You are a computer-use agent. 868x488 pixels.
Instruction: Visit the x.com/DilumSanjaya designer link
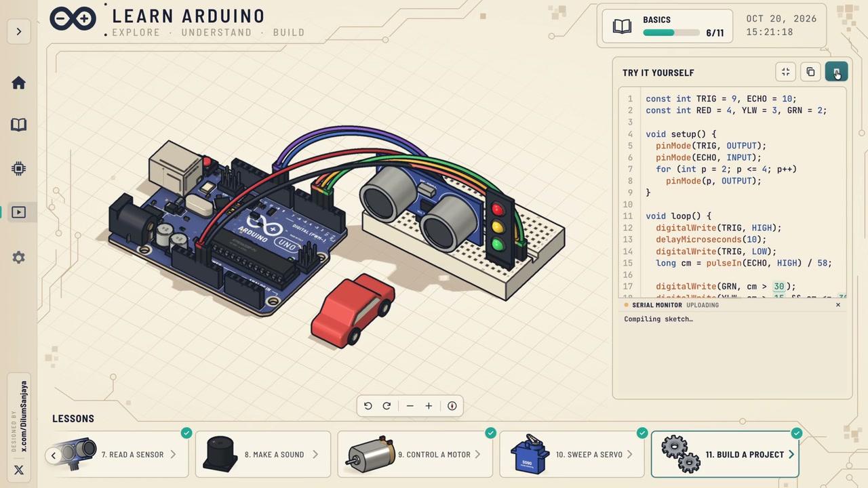(24, 416)
